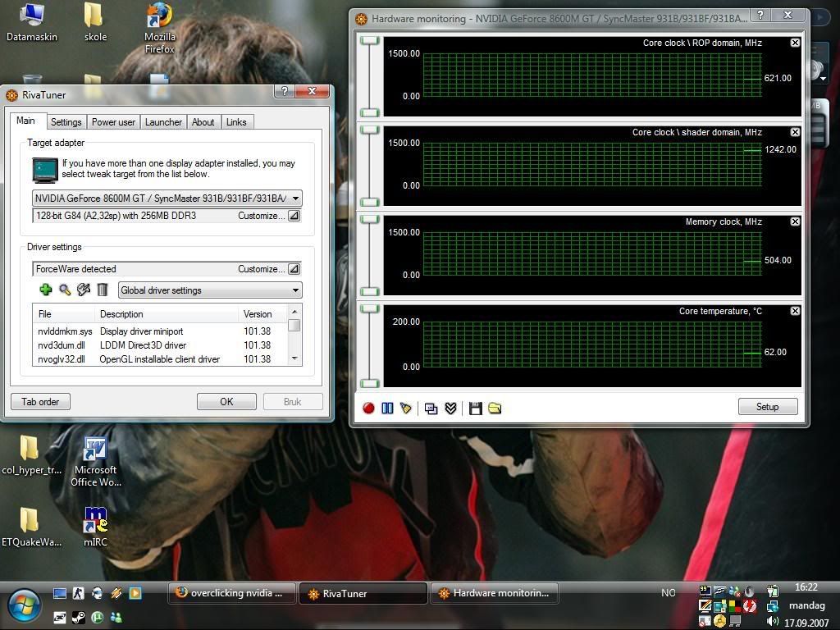
Task: Open a saved log via the yellow folder icon
Action: click(x=495, y=409)
